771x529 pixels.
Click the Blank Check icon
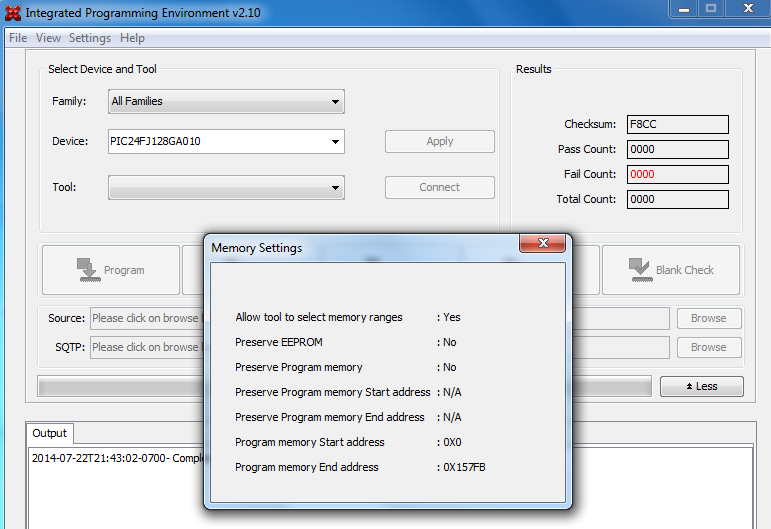click(641, 270)
